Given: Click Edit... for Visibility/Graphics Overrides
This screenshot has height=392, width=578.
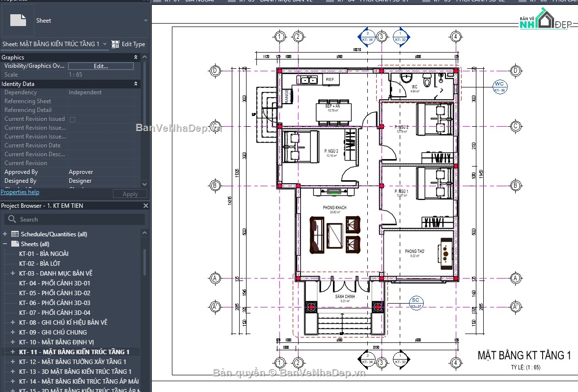Looking at the screenshot, I should [101, 66].
